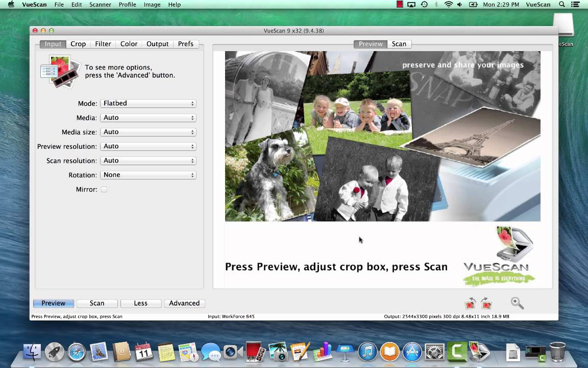Open the Scan resolution selector
Screen dimensions: 588x368
point(148,160)
